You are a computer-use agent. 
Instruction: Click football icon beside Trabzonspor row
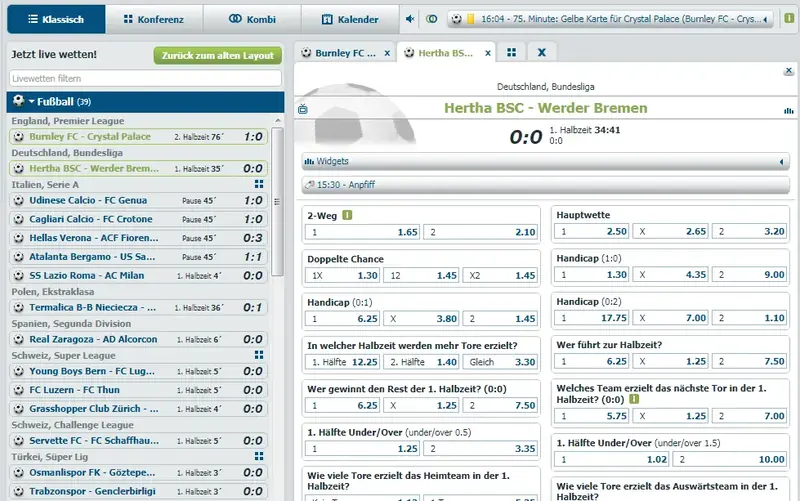[x=19, y=492]
